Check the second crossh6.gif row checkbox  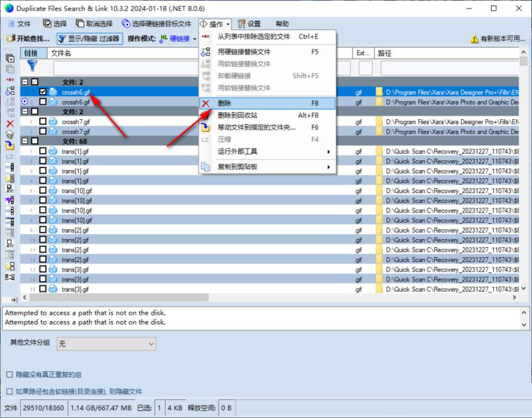[42, 102]
